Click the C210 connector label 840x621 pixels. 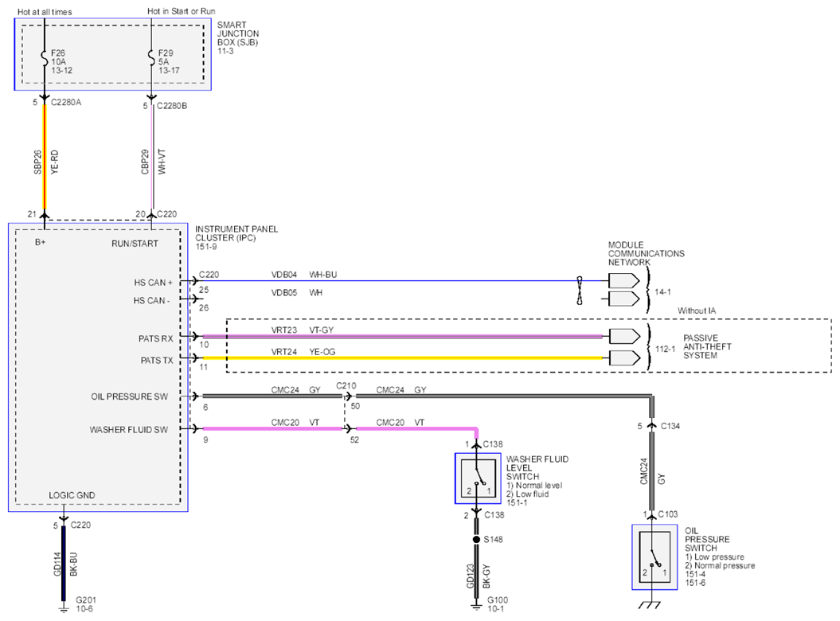coord(346,386)
